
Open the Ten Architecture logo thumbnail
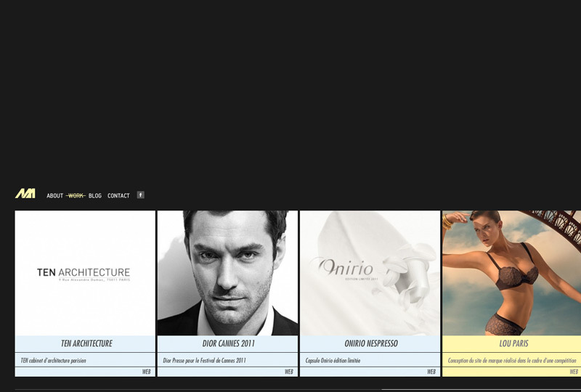coord(85,273)
